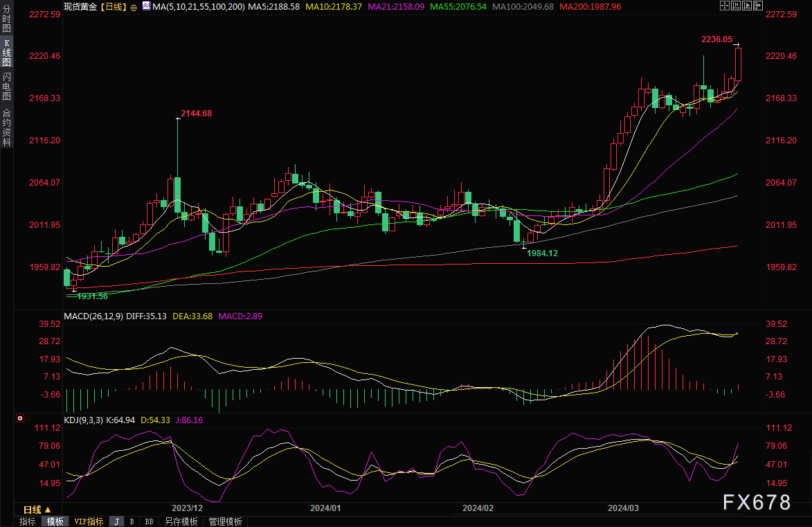
Task: Toggle the B template button
Action: point(132,521)
